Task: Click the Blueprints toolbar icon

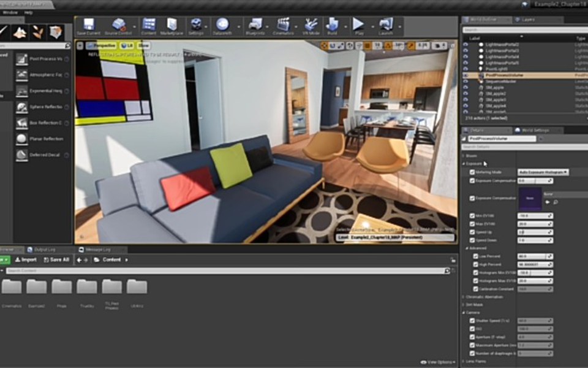Action: coord(255,25)
